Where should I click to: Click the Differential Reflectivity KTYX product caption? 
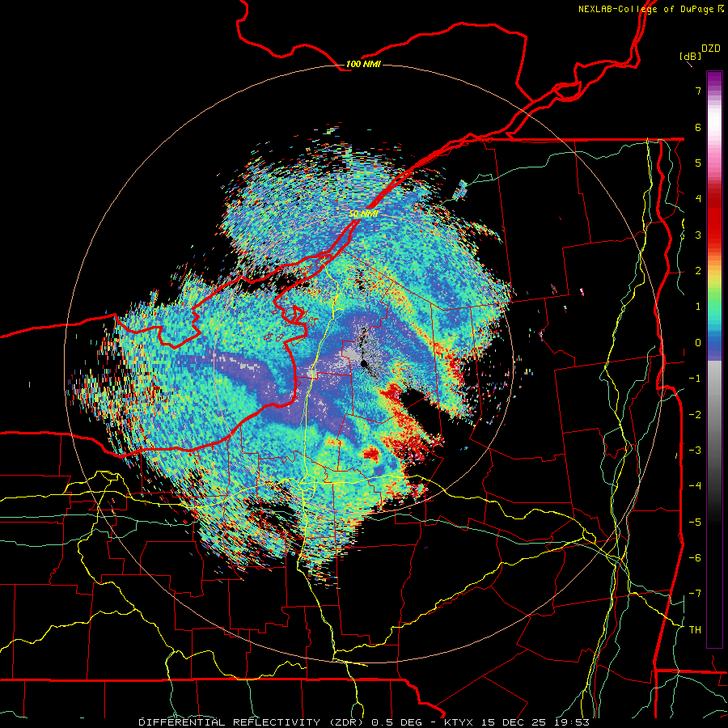pos(364,722)
